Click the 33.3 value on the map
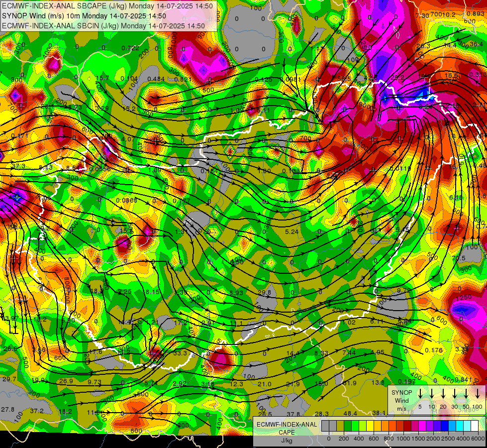This screenshot has height=448, width=487. coord(180,353)
